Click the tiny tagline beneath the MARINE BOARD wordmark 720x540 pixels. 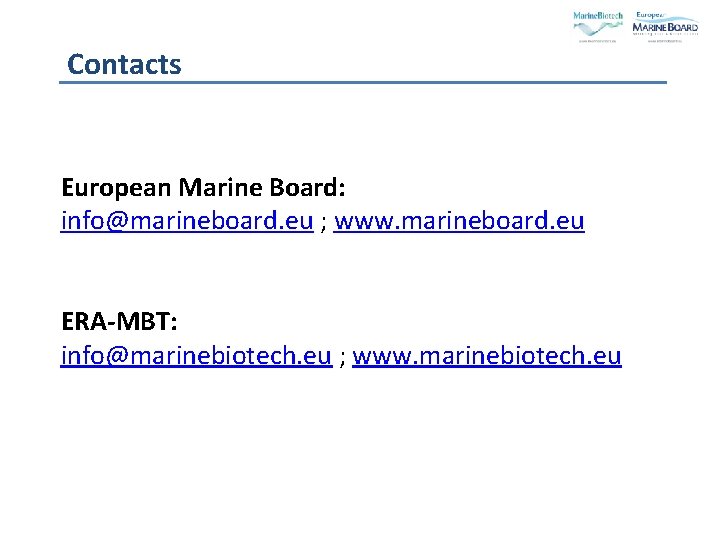pos(665,34)
